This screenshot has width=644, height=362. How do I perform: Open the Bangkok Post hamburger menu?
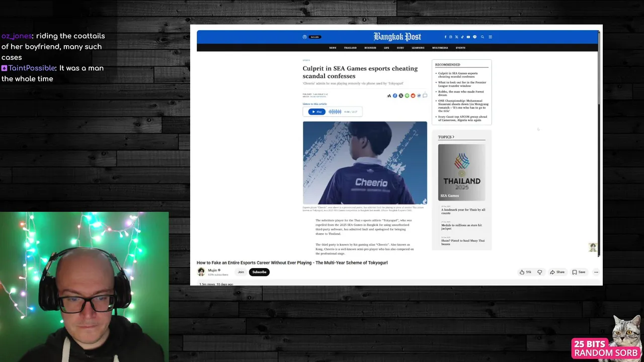coord(490,37)
